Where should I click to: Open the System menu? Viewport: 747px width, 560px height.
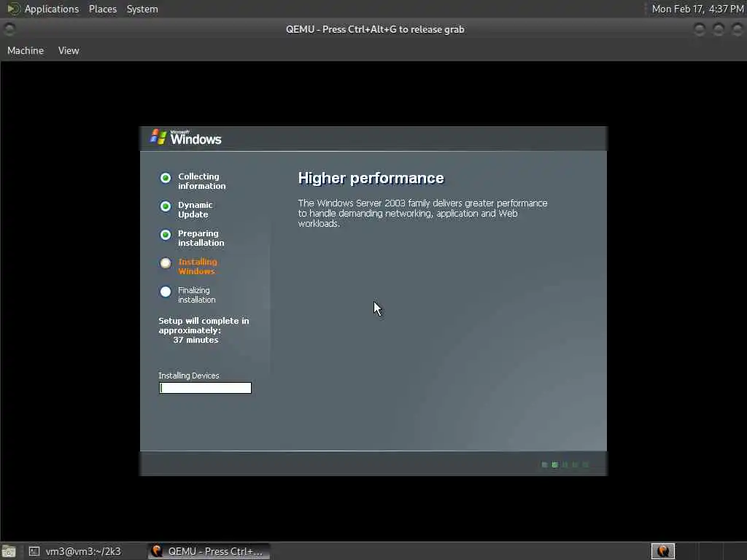tap(142, 9)
